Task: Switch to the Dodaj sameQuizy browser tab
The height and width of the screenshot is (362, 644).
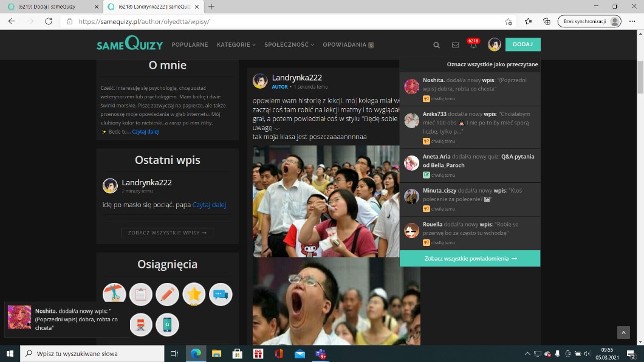Action: pyautogui.click(x=51, y=7)
